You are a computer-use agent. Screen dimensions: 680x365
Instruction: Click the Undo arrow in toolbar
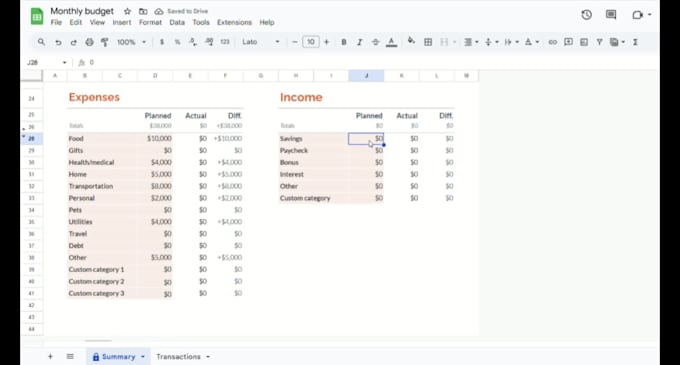(x=58, y=42)
